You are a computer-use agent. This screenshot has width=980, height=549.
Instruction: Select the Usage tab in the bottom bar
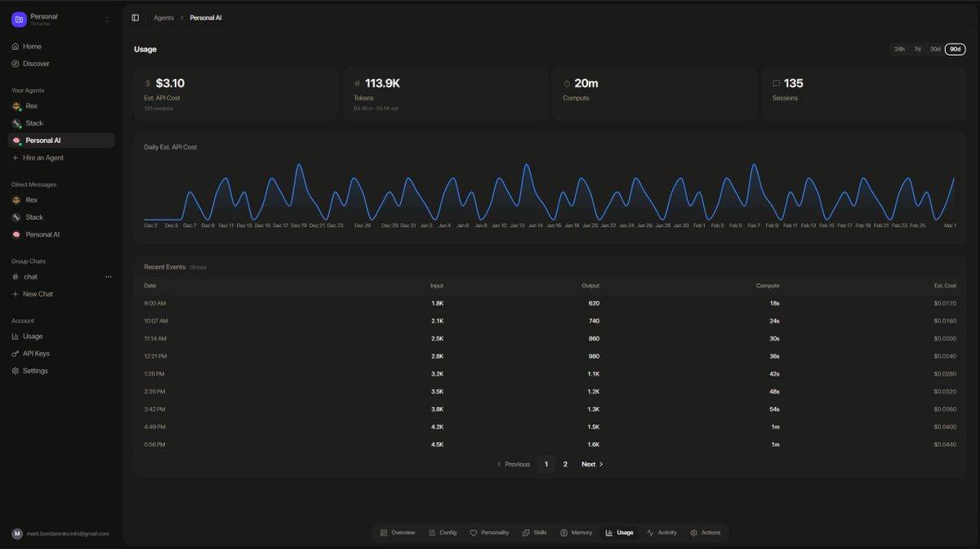(x=619, y=533)
